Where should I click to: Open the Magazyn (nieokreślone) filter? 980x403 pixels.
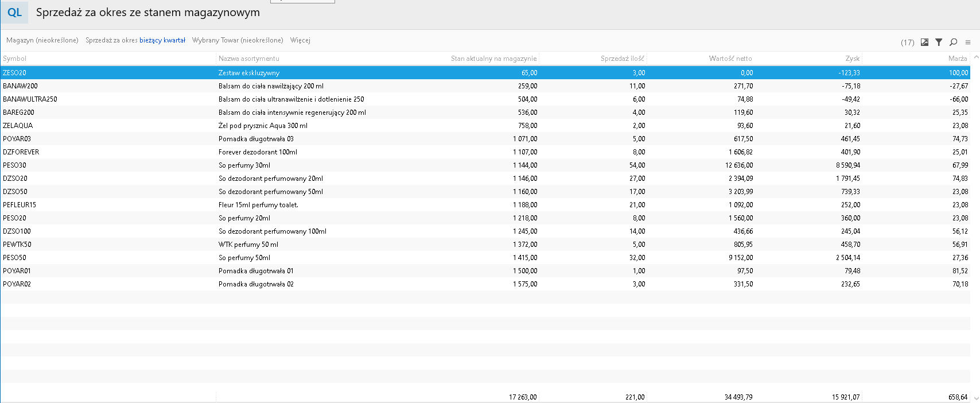[x=42, y=40]
